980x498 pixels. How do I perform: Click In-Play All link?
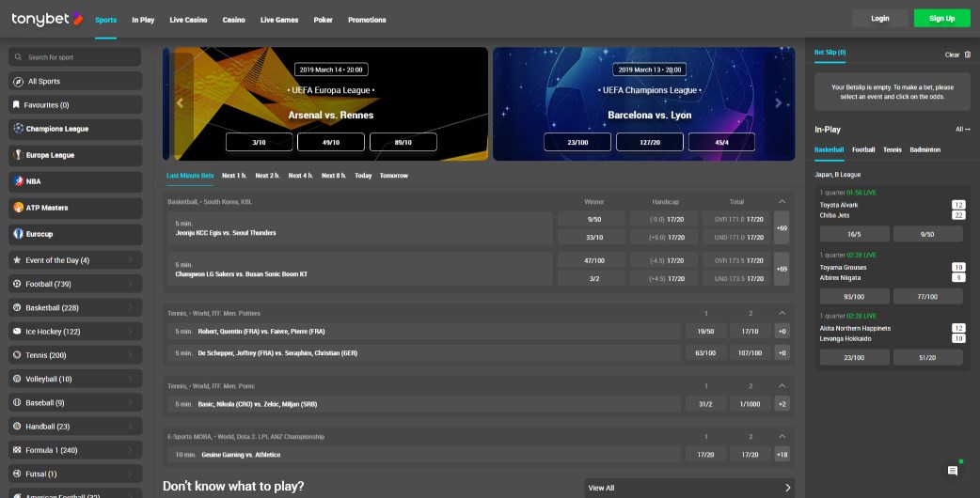pos(962,129)
